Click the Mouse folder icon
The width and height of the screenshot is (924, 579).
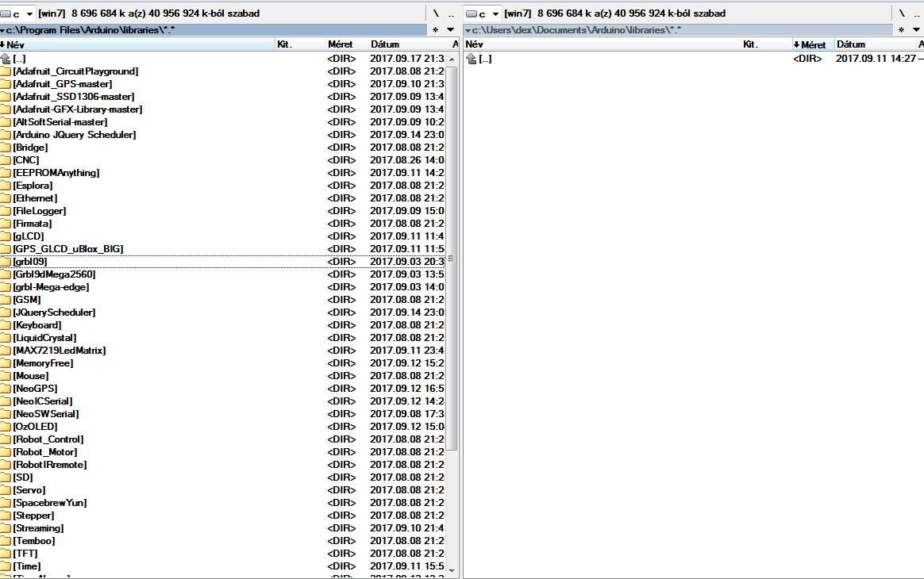point(6,376)
